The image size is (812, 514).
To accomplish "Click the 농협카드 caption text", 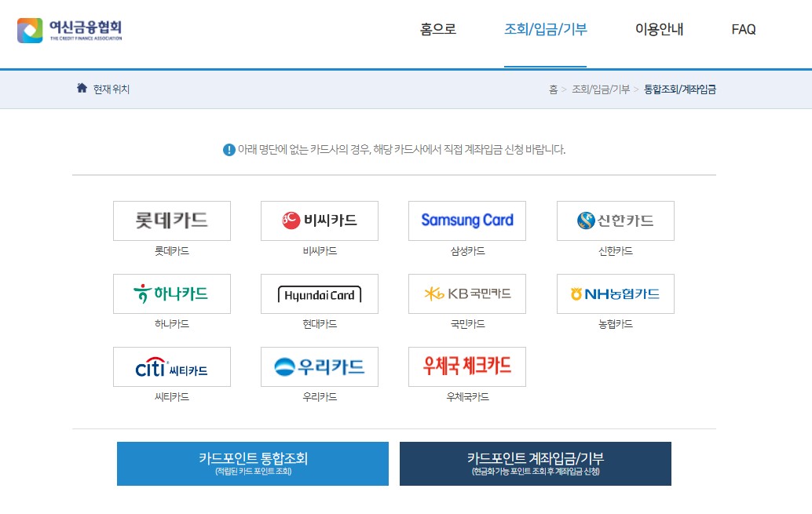I will click(616, 324).
